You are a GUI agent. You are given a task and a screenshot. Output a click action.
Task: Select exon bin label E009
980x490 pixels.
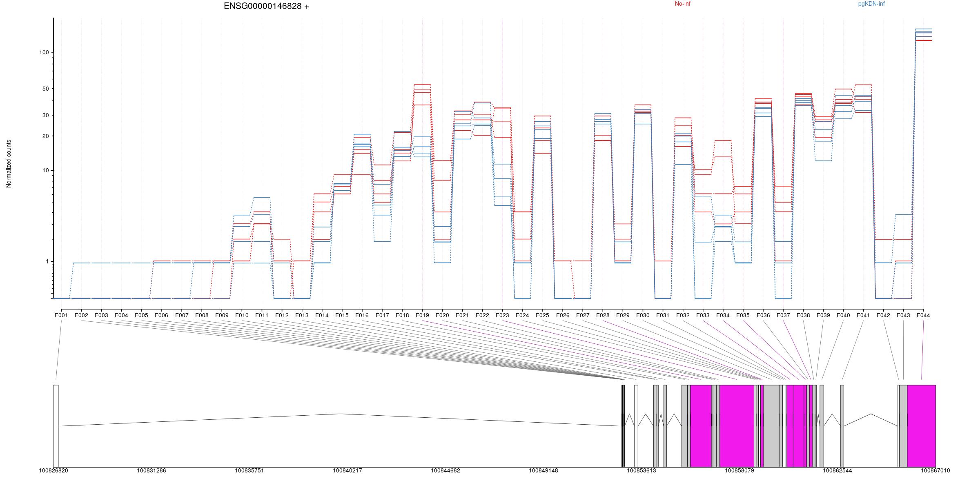(x=222, y=315)
